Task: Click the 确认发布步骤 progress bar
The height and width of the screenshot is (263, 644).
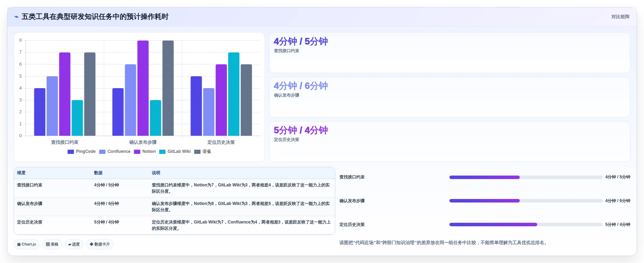Action: (526, 201)
